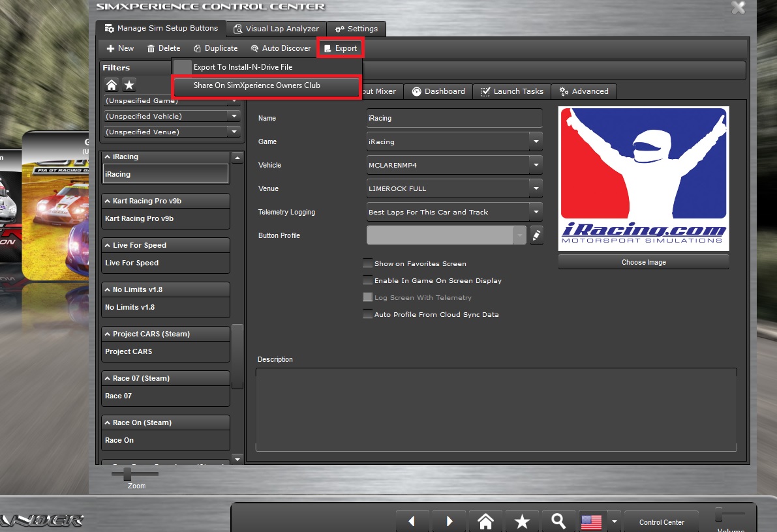Open the Advanced tab

[584, 91]
